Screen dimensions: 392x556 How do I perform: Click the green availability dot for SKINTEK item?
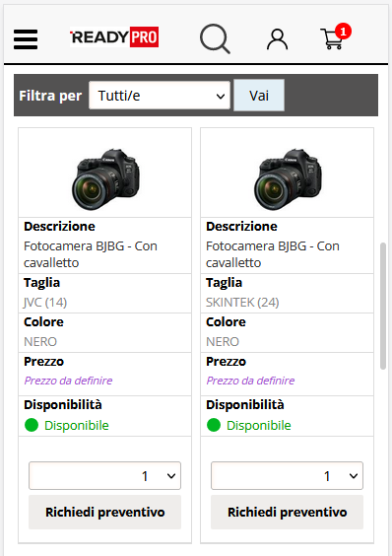214,425
